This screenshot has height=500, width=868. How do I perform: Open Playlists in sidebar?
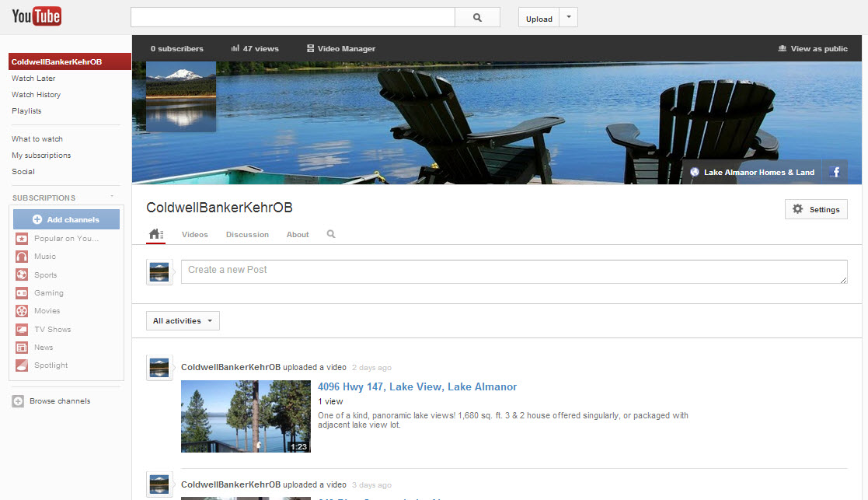26,110
